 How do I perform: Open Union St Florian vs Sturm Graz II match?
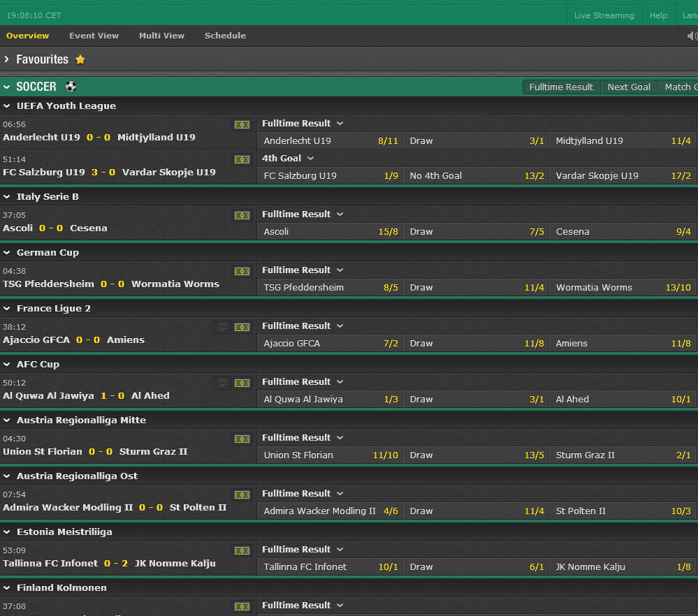95,452
